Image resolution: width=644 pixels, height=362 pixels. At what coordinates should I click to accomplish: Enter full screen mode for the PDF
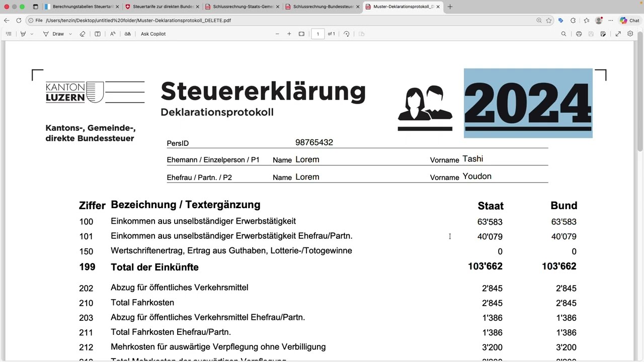pyautogui.click(x=618, y=34)
